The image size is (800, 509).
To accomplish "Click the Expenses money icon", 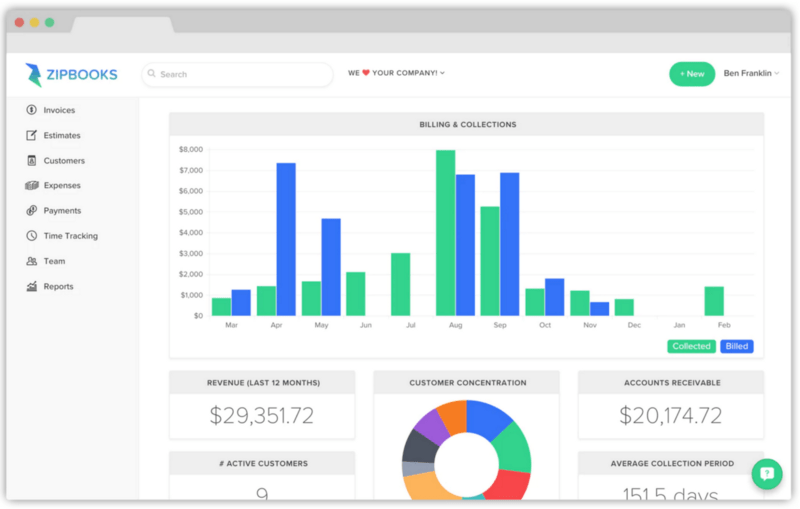I will point(32,185).
